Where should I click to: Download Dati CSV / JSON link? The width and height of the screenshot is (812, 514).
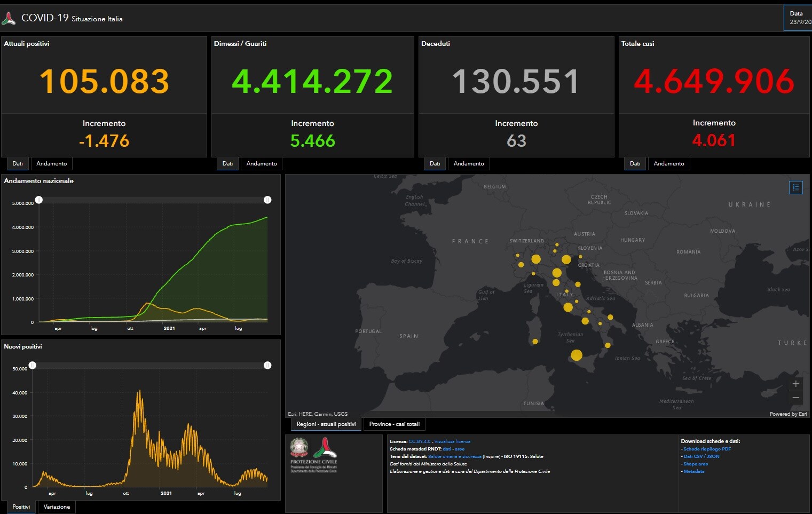[701, 456]
